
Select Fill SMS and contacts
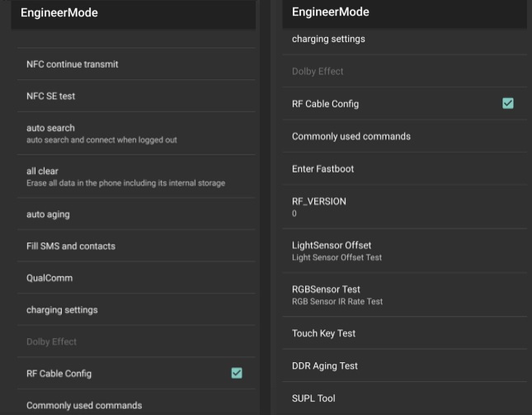(x=136, y=246)
